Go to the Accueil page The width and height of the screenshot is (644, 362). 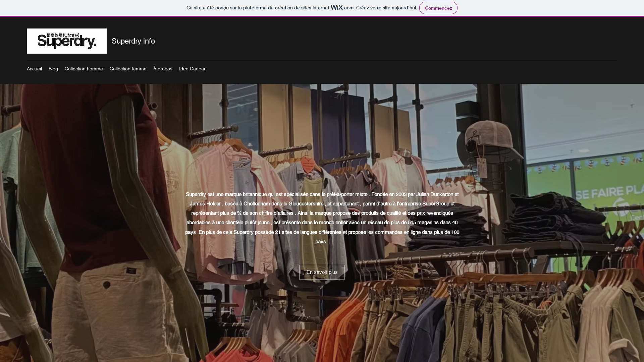click(34, 69)
